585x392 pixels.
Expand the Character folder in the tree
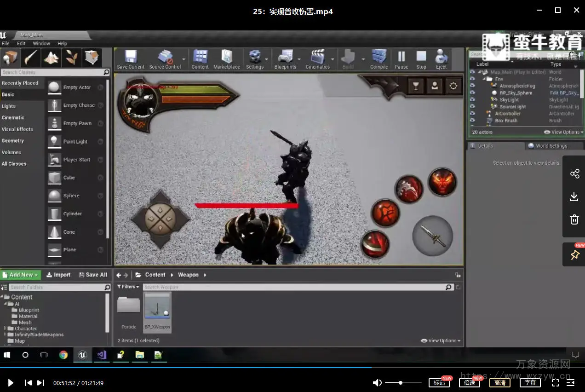tap(6, 329)
